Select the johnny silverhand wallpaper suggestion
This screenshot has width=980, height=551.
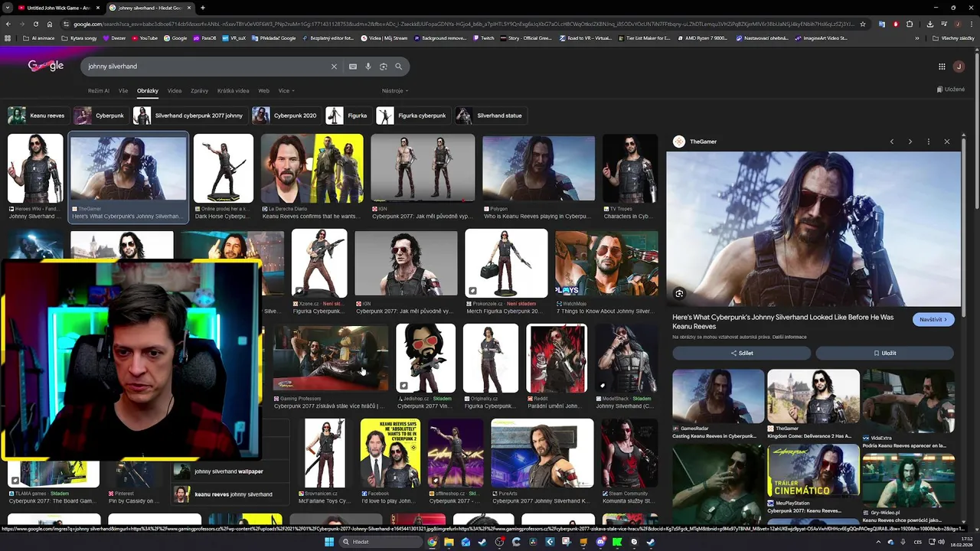(228, 471)
